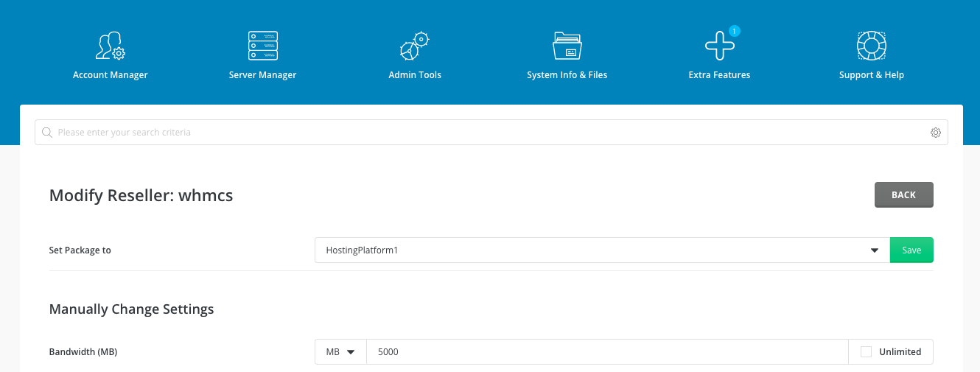Select the Server Manager menu label
Screen dimensions: 980x372
click(263, 75)
